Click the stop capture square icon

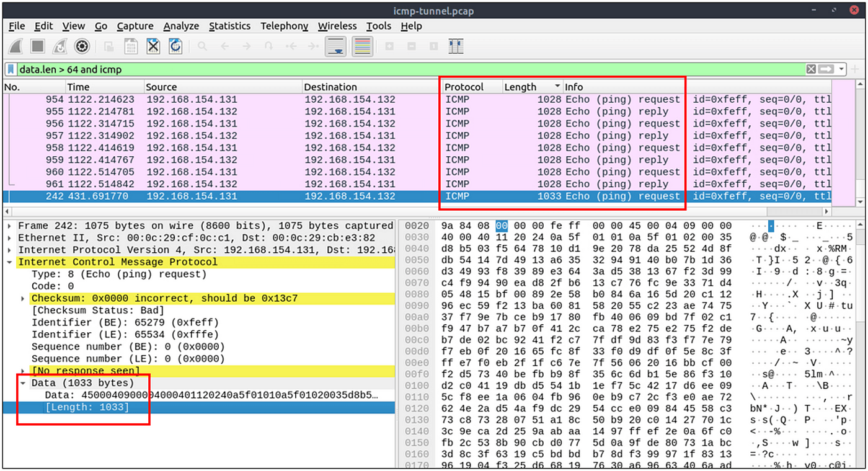coord(38,46)
